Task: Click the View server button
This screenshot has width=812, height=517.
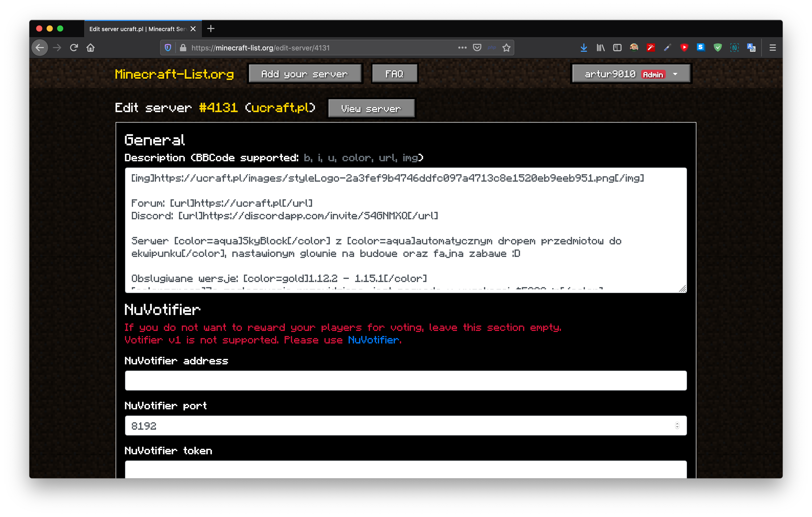Action: point(371,109)
